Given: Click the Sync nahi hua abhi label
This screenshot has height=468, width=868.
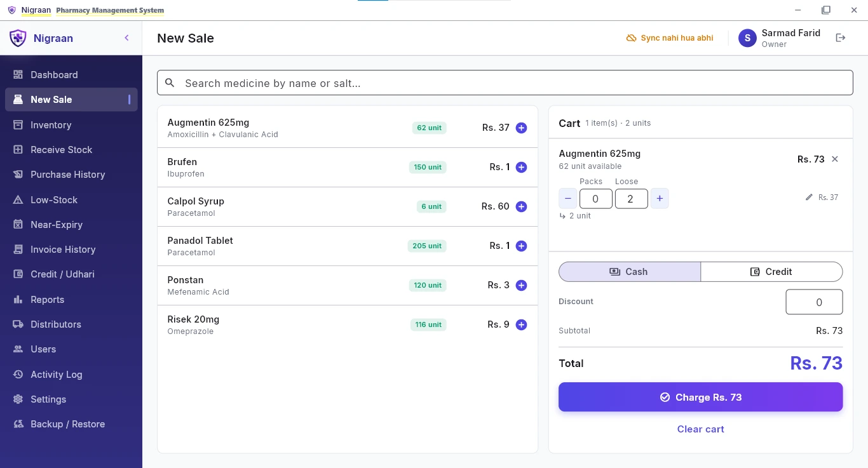Looking at the screenshot, I should [677, 38].
